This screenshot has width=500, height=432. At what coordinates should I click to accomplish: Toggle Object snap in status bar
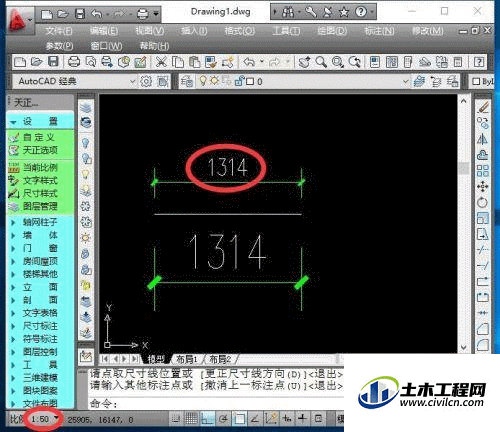click(239, 419)
